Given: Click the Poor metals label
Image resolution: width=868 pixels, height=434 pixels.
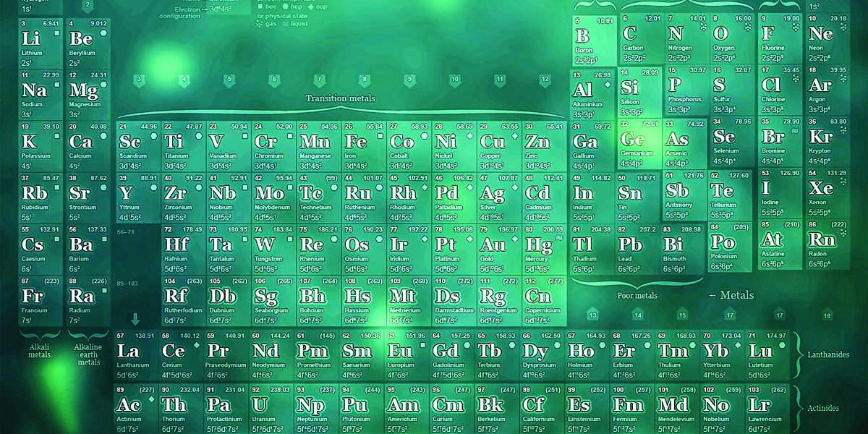Looking at the screenshot, I should point(637,295).
